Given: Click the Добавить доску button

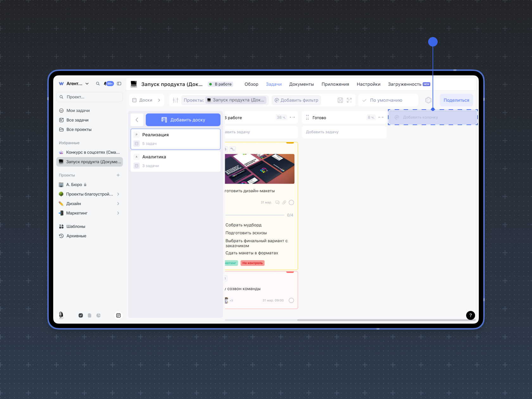Looking at the screenshot, I should (183, 120).
